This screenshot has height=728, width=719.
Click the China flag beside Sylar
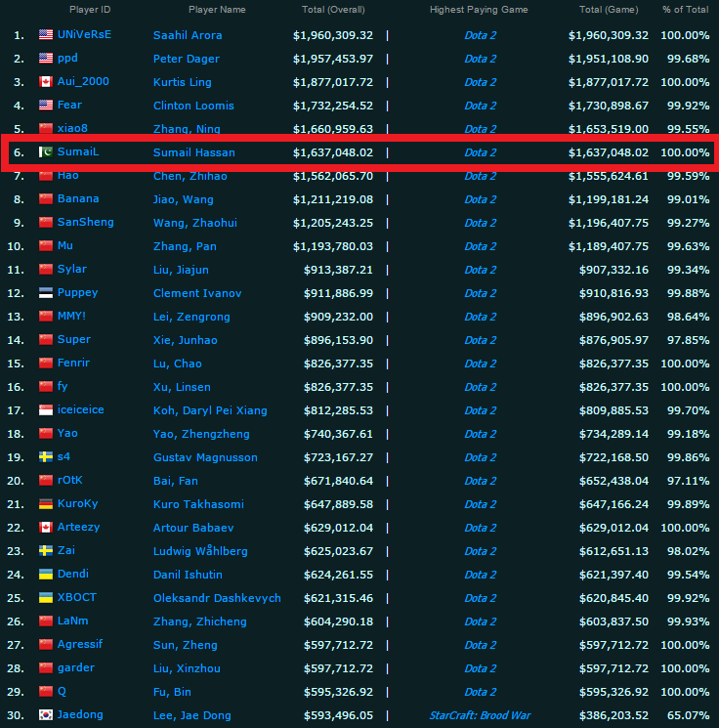[x=46, y=270]
